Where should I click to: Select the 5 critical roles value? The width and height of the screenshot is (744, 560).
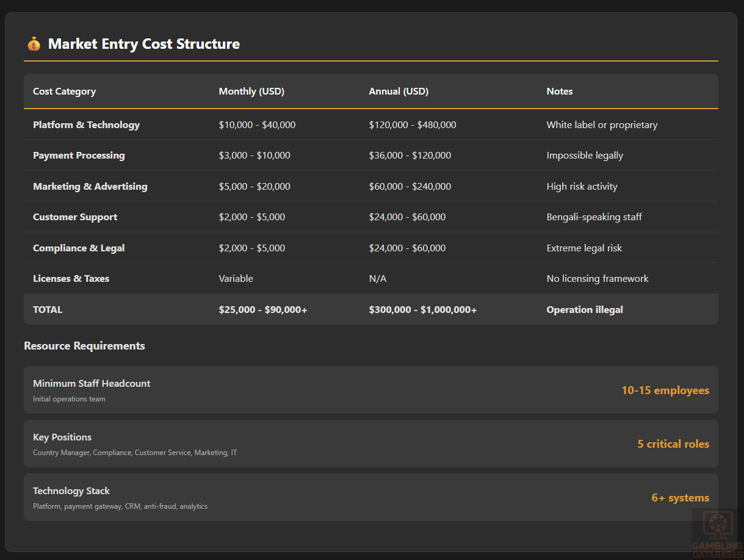pyautogui.click(x=673, y=444)
